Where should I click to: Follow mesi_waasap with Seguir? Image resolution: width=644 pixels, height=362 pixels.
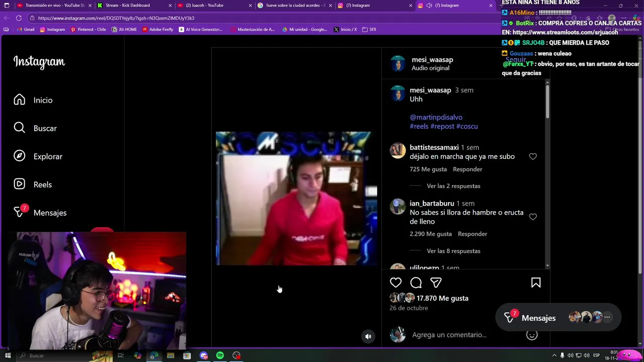516,59
